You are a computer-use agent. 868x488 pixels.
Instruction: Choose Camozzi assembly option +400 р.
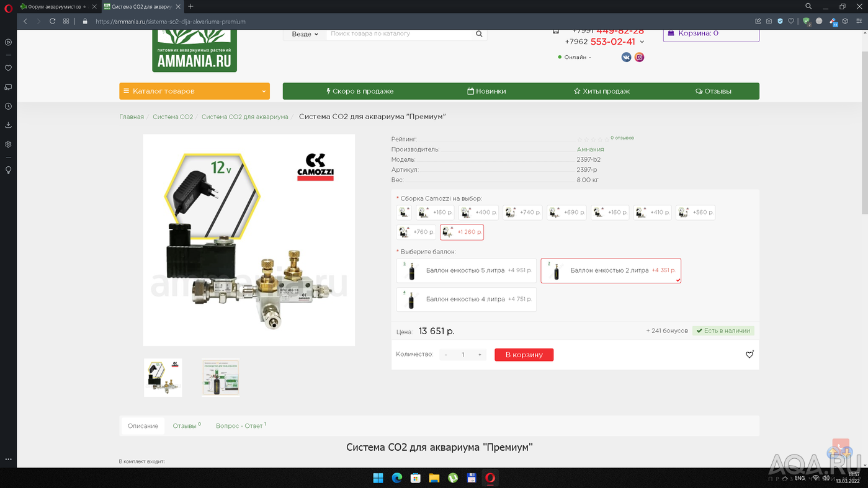[478, 212]
